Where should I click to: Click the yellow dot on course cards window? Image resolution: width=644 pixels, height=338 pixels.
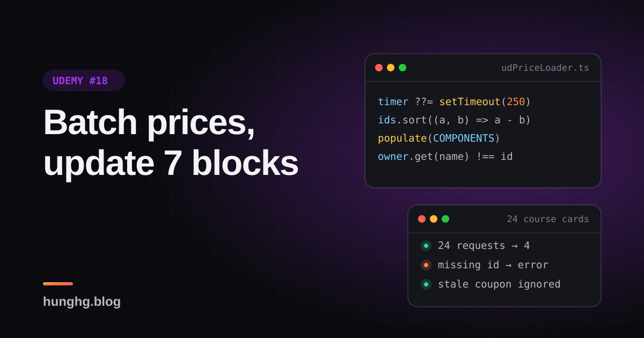pyautogui.click(x=434, y=219)
